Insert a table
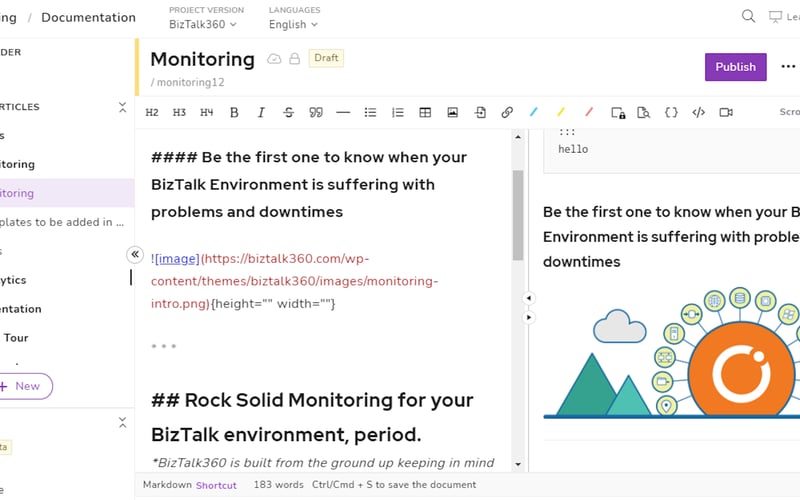 tap(425, 112)
